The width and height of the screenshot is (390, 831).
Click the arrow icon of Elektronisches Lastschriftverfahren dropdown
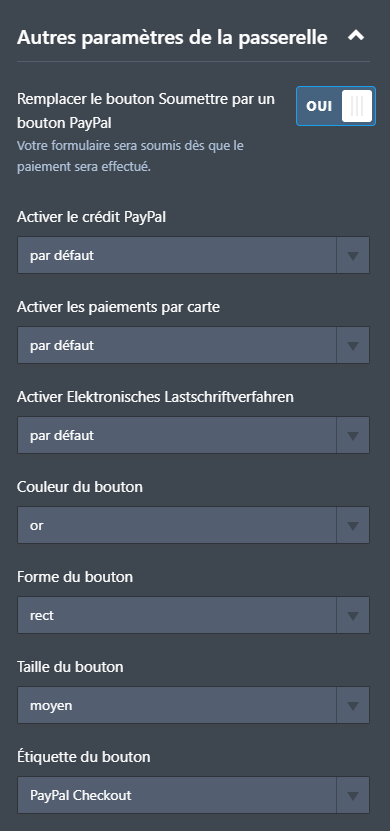coord(353,436)
